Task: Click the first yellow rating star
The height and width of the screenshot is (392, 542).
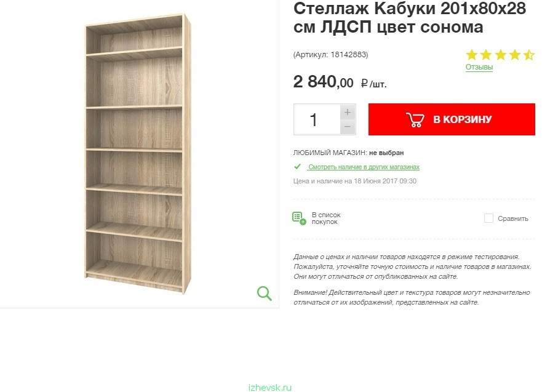Action: 471,55
